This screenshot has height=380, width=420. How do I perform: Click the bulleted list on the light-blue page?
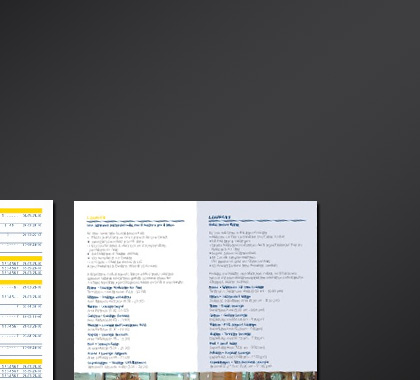coord(255,250)
